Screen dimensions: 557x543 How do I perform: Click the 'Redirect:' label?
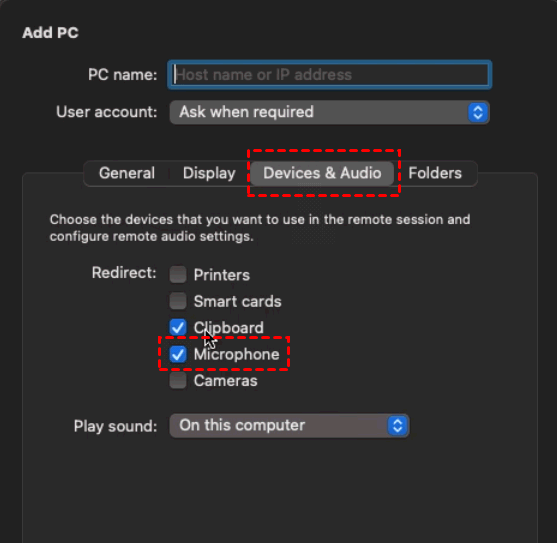tap(124, 273)
